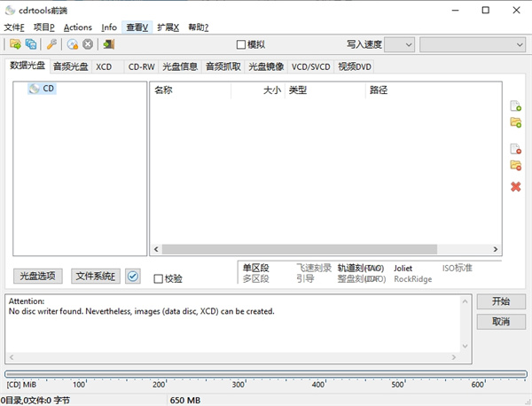Viewport: 532px width, 406px height.
Task: Click the blue checkmark button
Action: coord(133,276)
